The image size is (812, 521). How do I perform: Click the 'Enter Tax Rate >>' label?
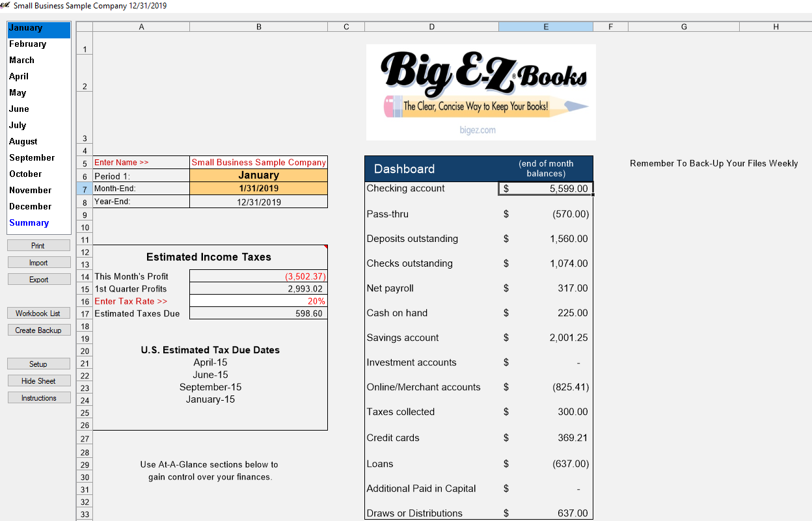click(x=131, y=301)
